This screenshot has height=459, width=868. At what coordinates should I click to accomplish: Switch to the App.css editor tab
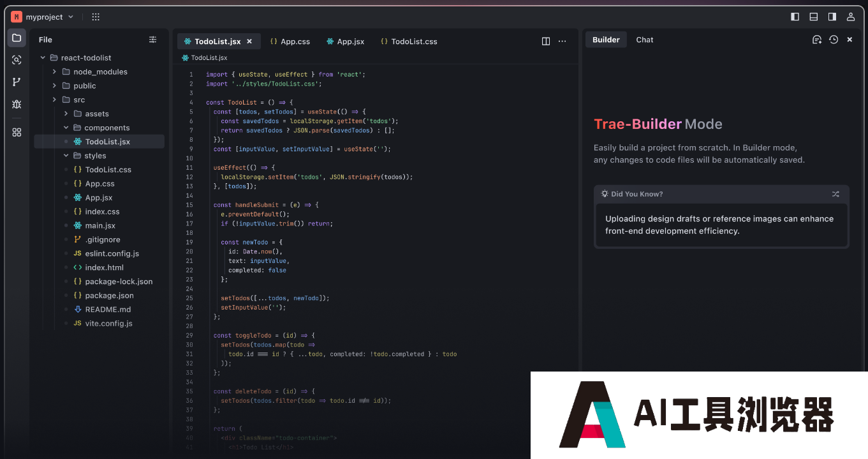click(x=290, y=41)
